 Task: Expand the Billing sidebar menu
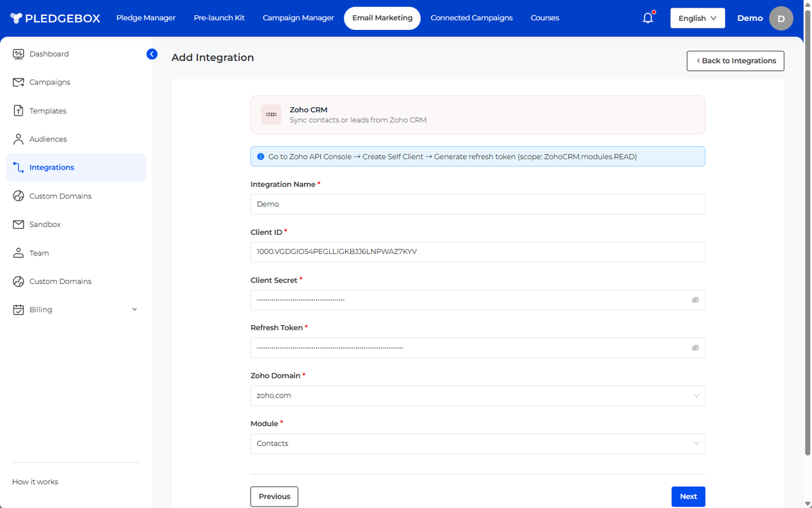point(134,310)
